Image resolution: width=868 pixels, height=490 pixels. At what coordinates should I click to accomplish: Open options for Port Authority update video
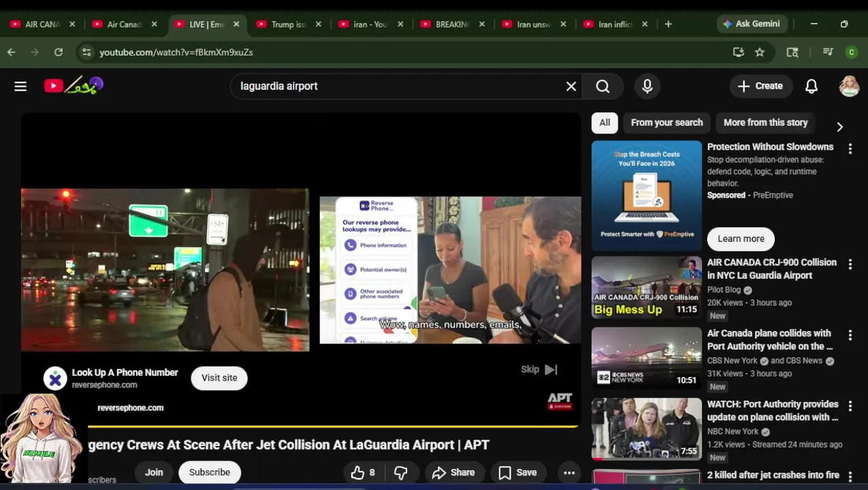coord(850,406)
